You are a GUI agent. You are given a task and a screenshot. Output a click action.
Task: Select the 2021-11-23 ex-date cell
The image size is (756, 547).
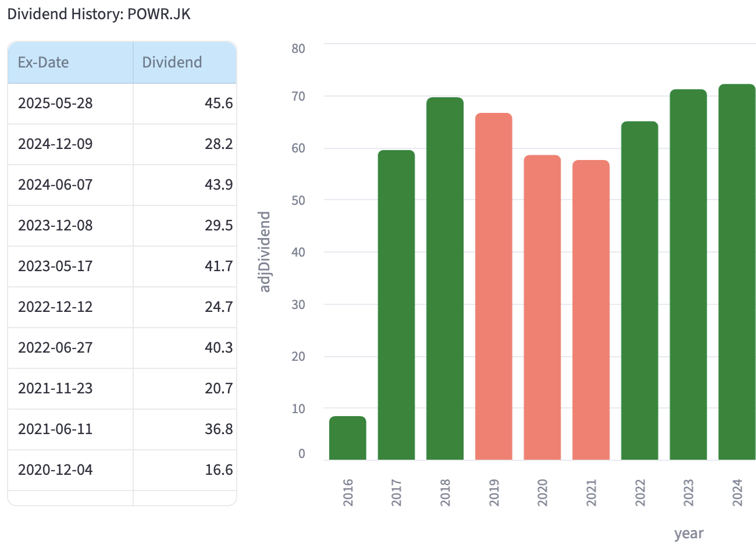70,389
